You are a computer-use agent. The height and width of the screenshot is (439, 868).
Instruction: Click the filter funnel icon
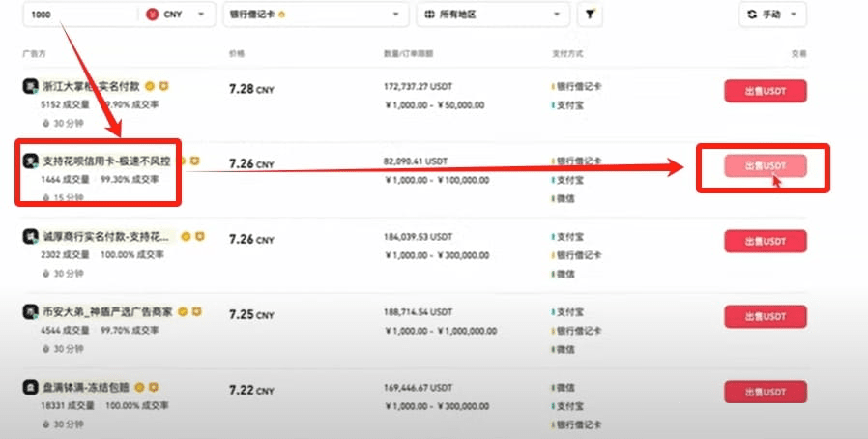pyautogui.click(x=589, y=15)
